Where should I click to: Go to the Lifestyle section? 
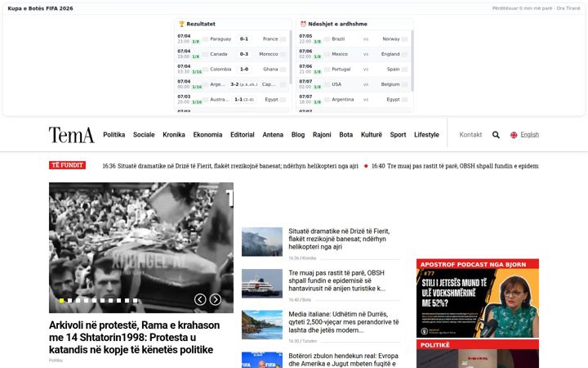tap(426, 135)
